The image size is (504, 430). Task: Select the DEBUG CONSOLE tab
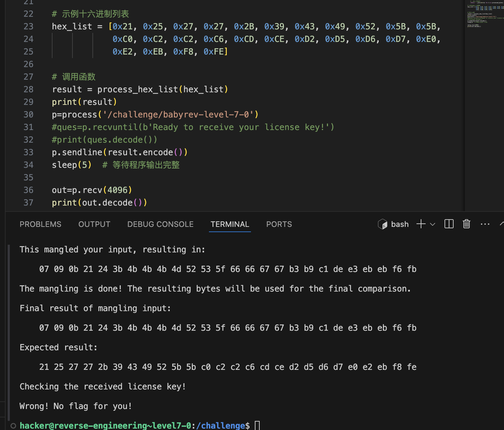pos(160,224)
